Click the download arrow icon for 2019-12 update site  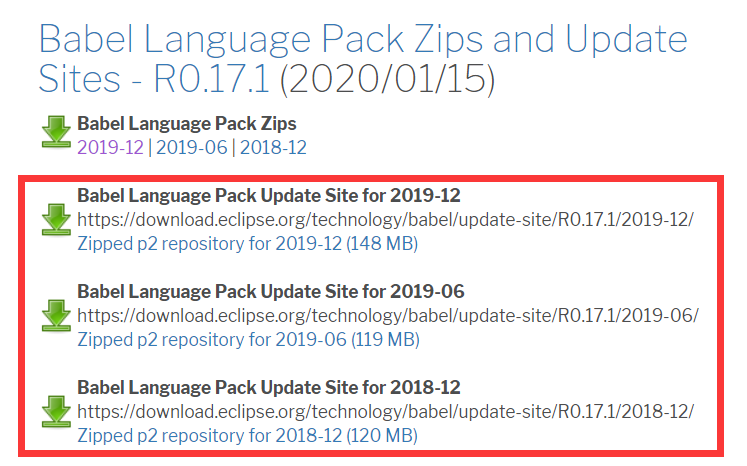(x=55, y=218)
